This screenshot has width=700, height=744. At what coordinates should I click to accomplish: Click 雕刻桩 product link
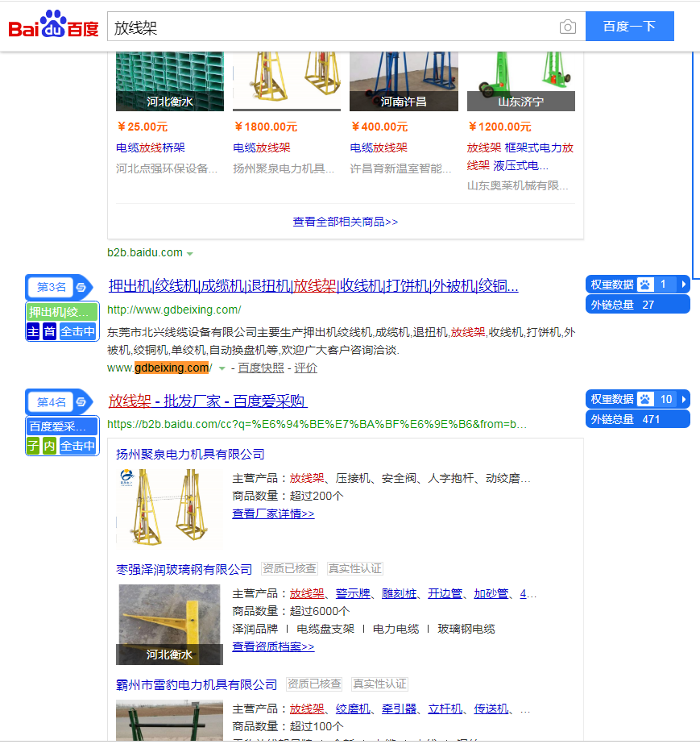(x=399, y=593)
